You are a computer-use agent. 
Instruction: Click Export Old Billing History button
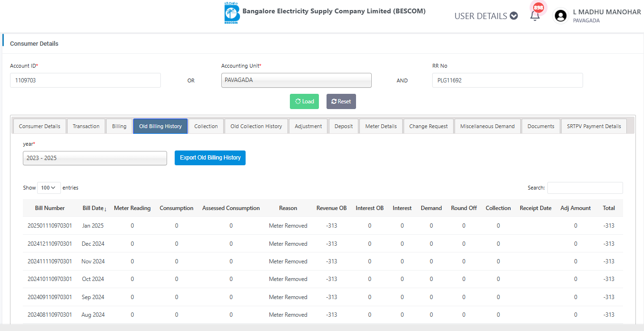click(210, 158)
